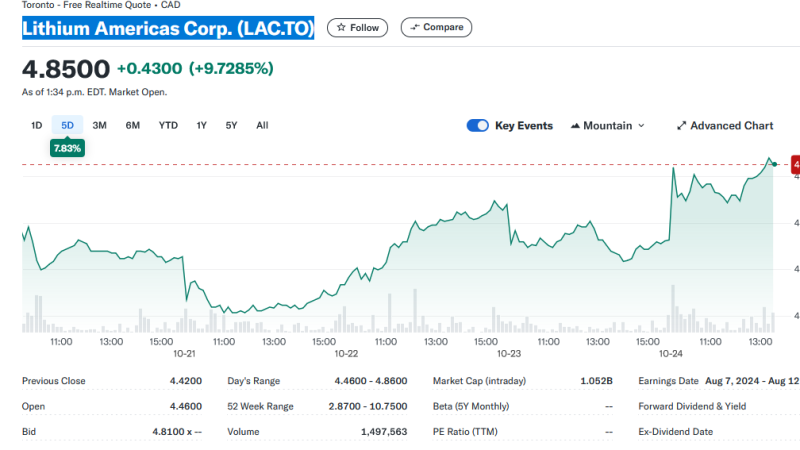Click the red current price flag on axis
Screen dimensions: 800x450
[795, 163]
